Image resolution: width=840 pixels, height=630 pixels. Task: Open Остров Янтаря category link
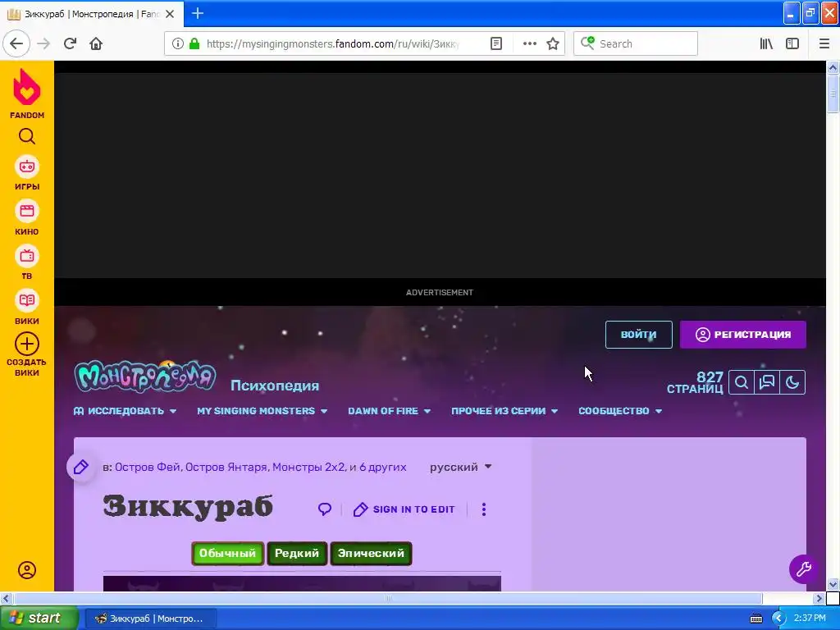pyautogui.click(x=226, y=467)
